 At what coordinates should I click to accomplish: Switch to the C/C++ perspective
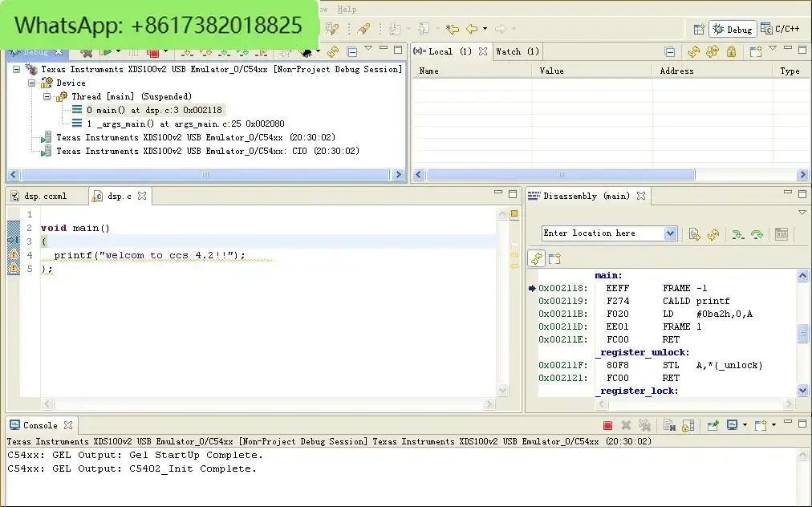click(x=779, y=29)
